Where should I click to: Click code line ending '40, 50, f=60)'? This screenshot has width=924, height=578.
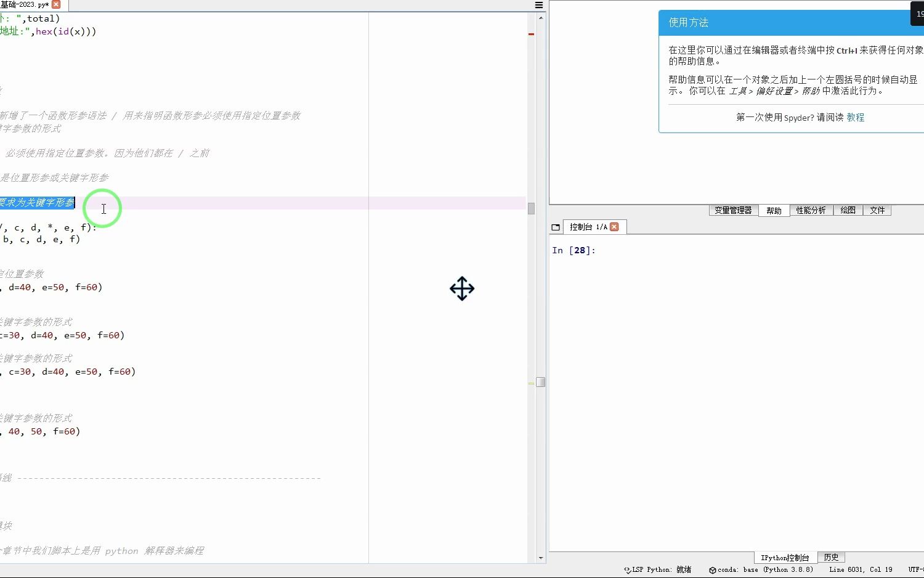pyautogui.click(x=40, y=431)
